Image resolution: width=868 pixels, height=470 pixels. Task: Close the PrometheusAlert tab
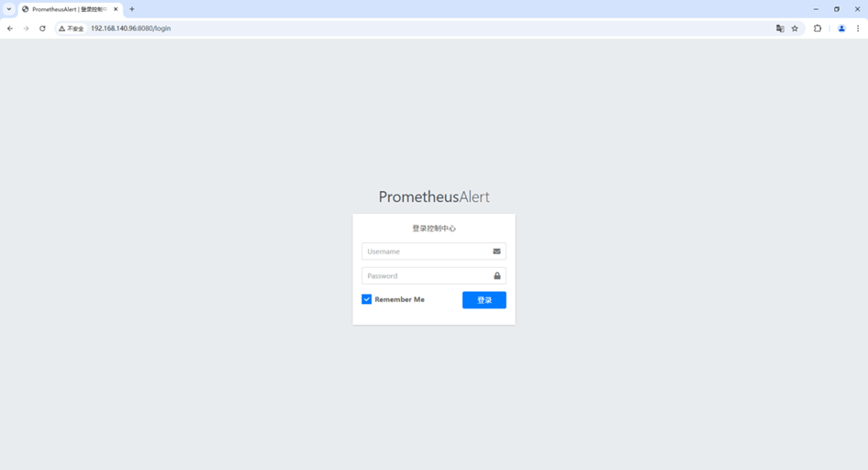(116, 9)
